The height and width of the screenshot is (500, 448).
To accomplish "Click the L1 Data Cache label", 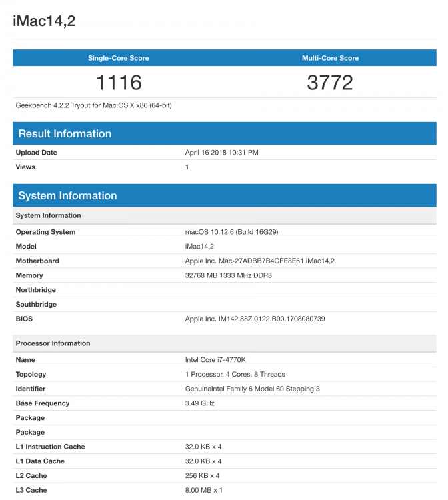I will 40,461.
